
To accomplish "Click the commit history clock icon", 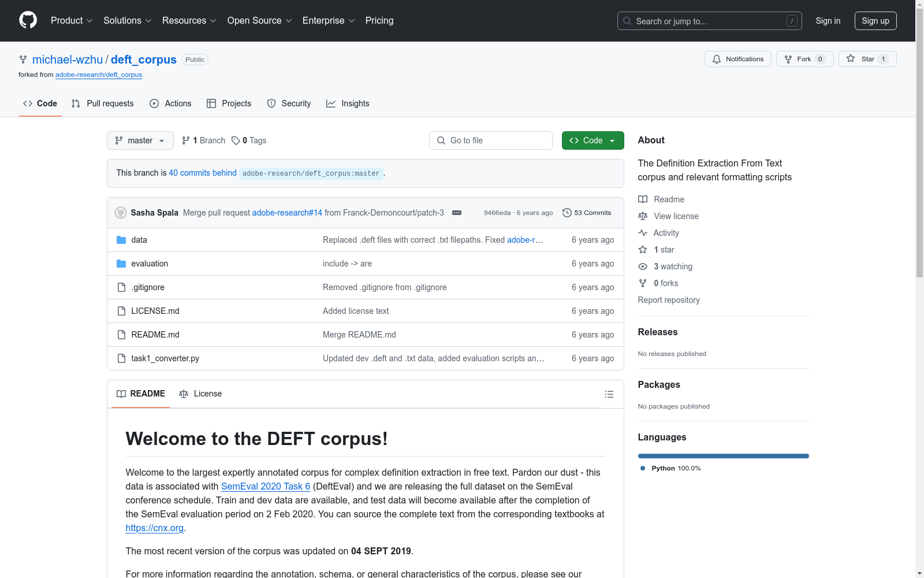I will pyautogui.click(x=567, y=213).
